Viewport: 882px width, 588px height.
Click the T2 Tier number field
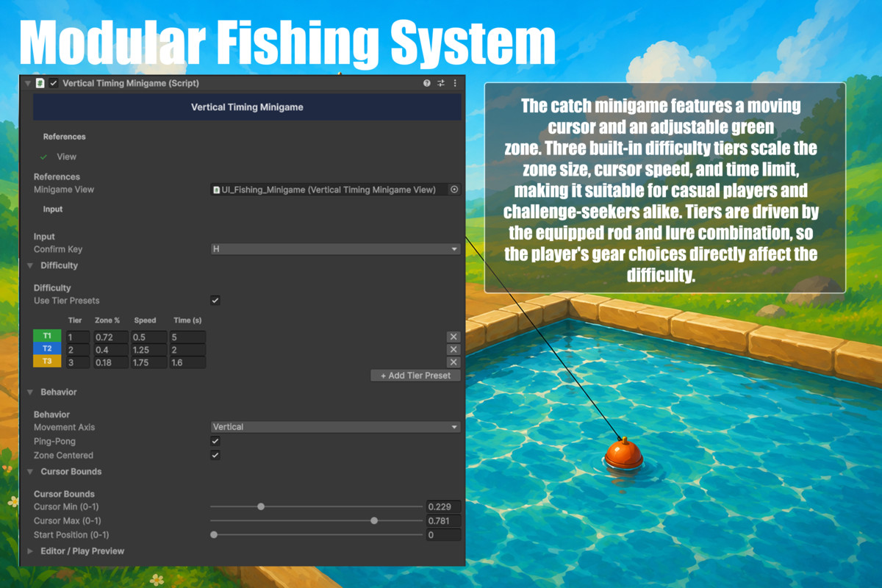click(77, 349)
